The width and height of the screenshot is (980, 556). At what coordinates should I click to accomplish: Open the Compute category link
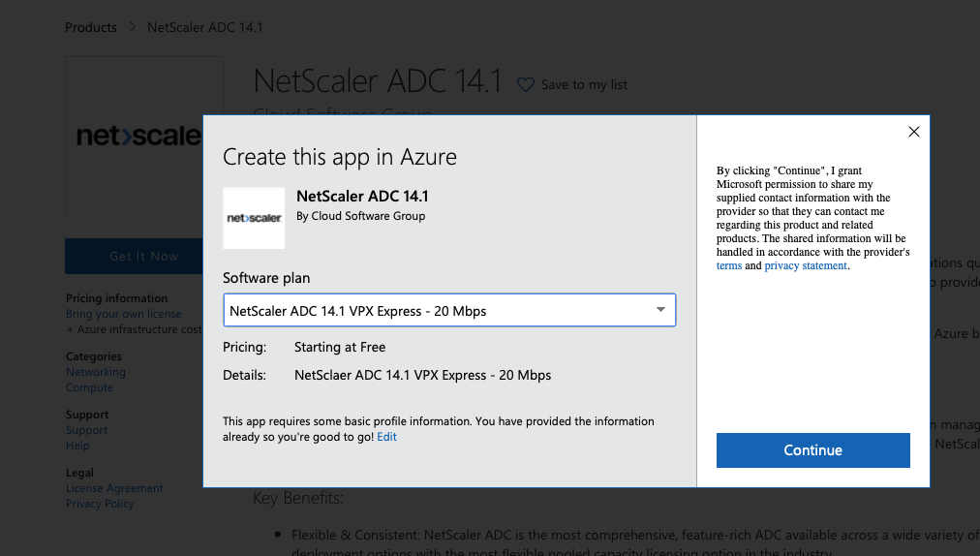click(x=89, y=387)
